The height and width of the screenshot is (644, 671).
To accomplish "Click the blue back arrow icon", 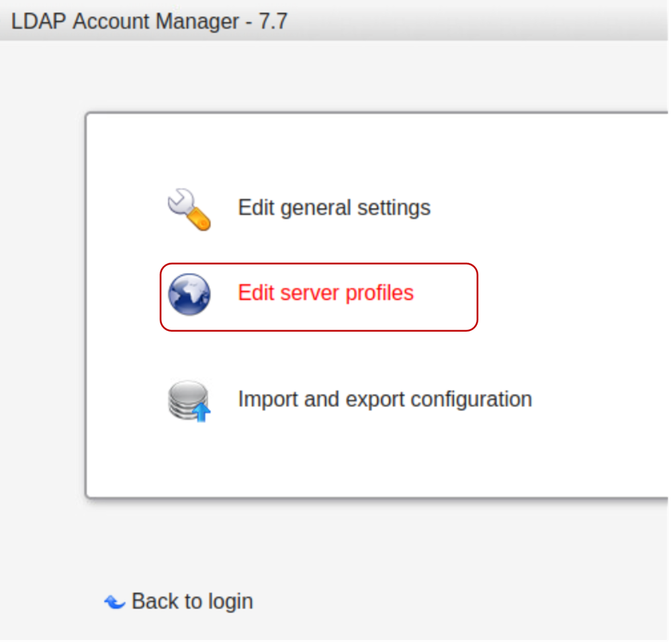I will (115, 602).
